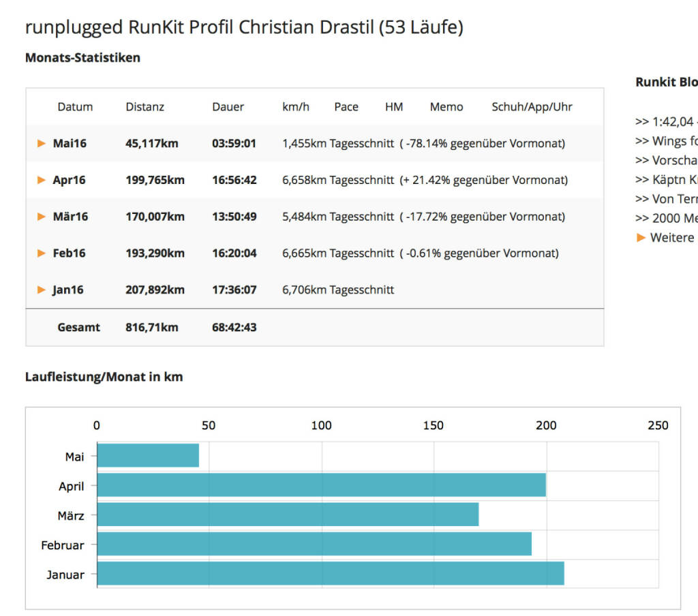Click the 5,484km Tagesschnitt text
The width and height of the screenshot is (698, 616).
pyautogui.click(x=338, y=216)
